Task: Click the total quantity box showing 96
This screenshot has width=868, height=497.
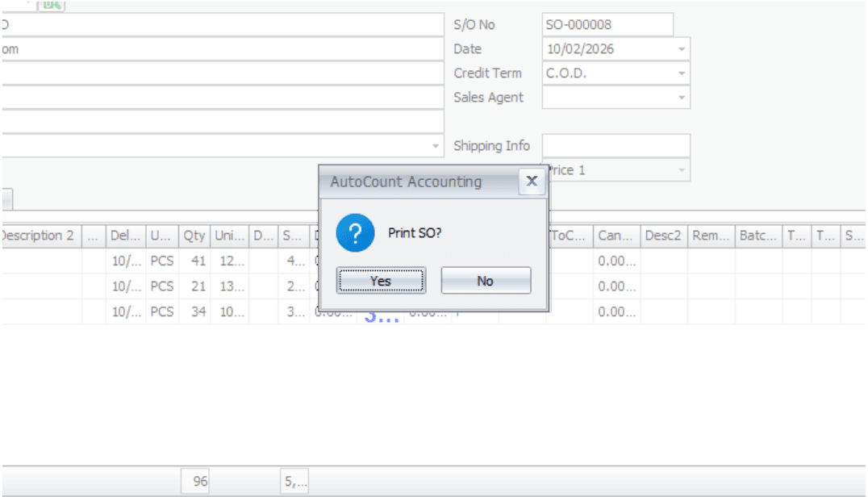Action: (196, 482)
